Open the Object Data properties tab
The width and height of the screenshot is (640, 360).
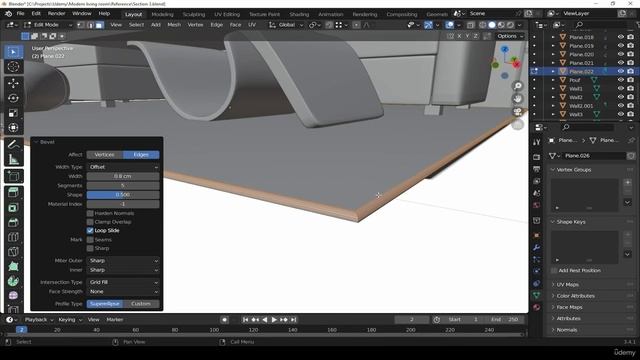tap(536, 295)
